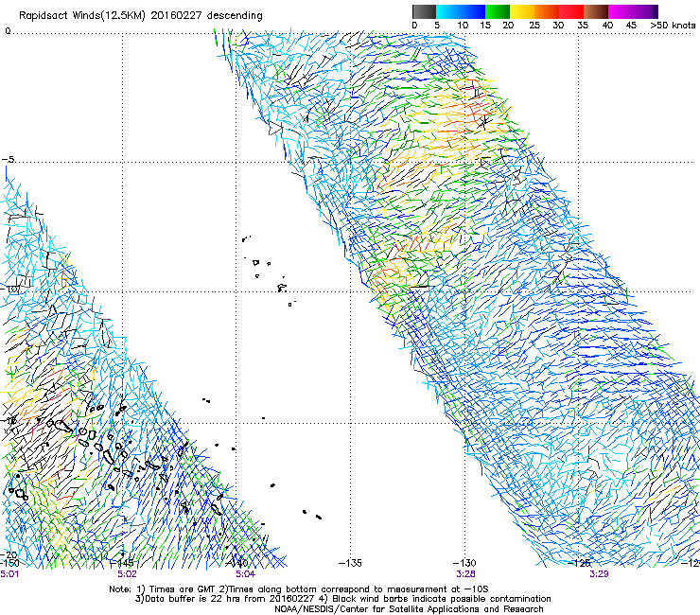Viewport: 700px width, 615px height.
Task: Click the '-130' longitude axis label
Action: (x=464, y=563)
